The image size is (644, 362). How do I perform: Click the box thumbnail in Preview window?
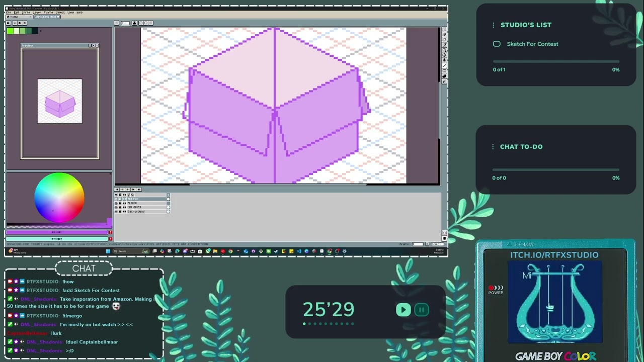[59, 101]
